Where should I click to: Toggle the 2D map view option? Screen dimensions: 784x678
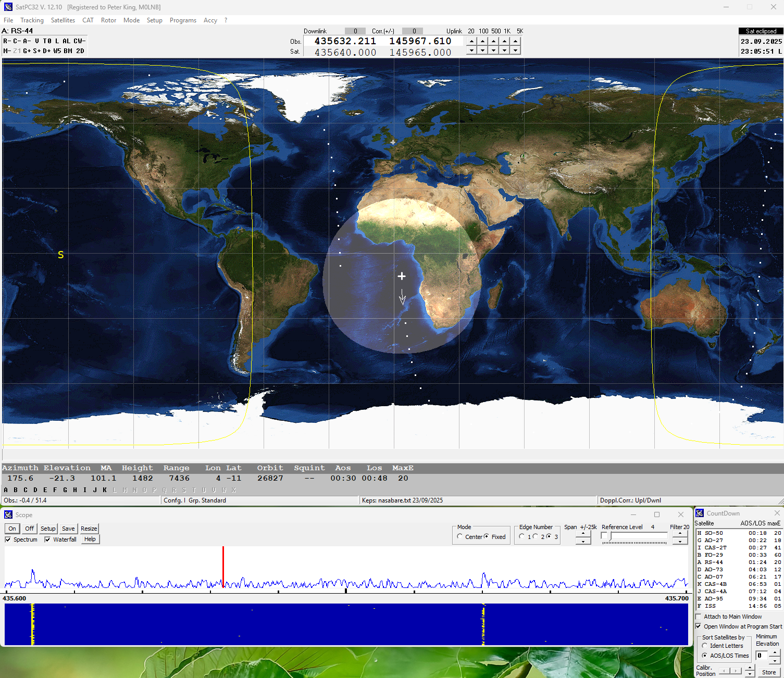[x=80, y=51]
